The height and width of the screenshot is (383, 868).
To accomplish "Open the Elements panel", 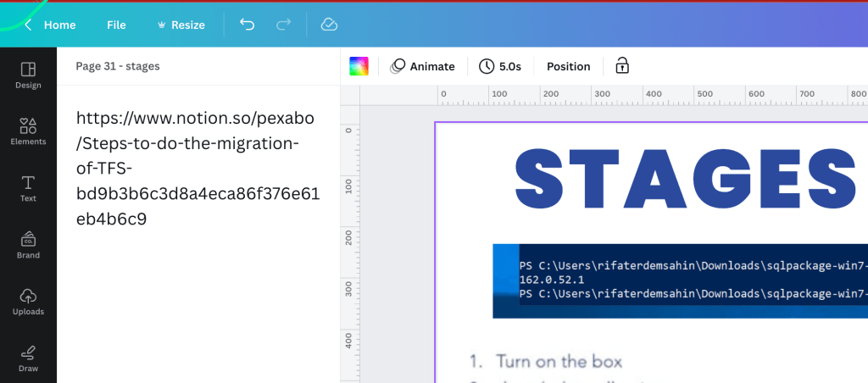I will coord(28,131).
